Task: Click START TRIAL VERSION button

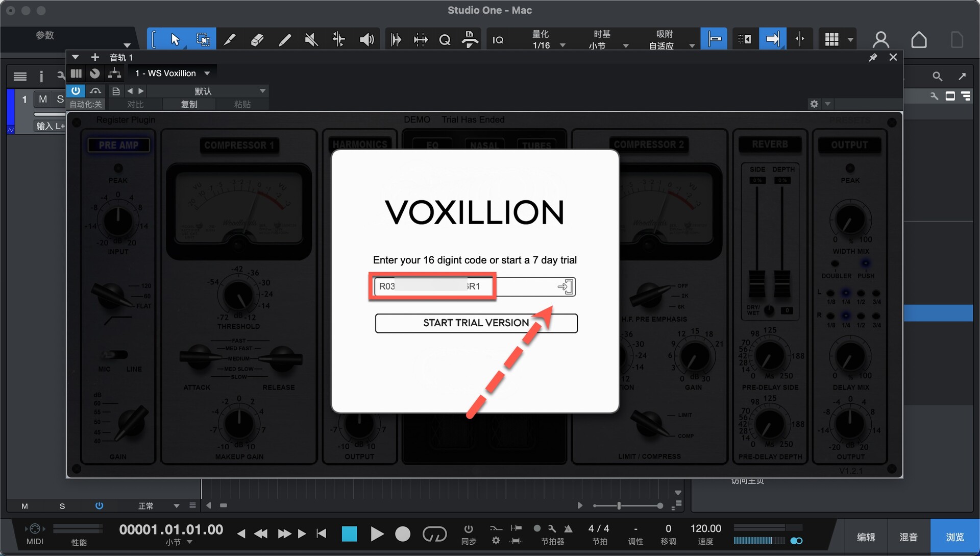Action: point(476,323)
